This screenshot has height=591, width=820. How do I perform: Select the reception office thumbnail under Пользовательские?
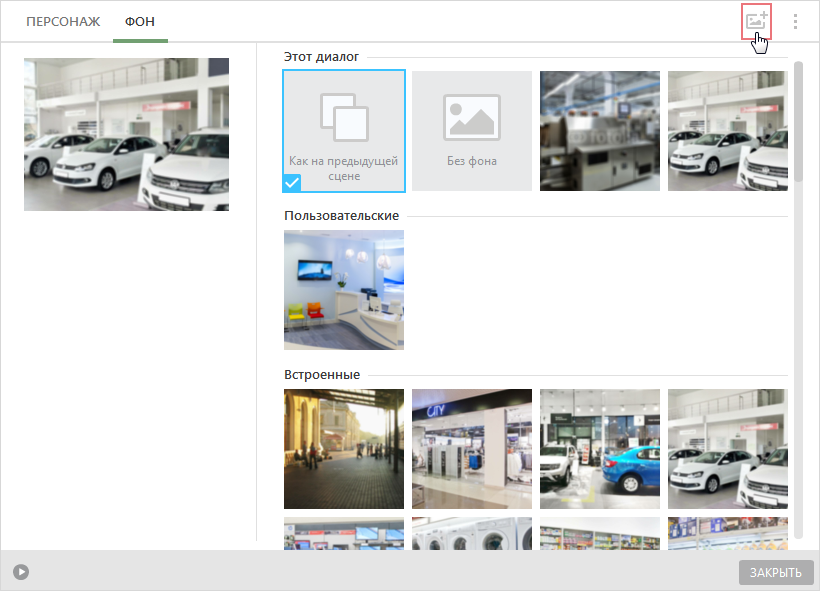[x=344, y=290]
